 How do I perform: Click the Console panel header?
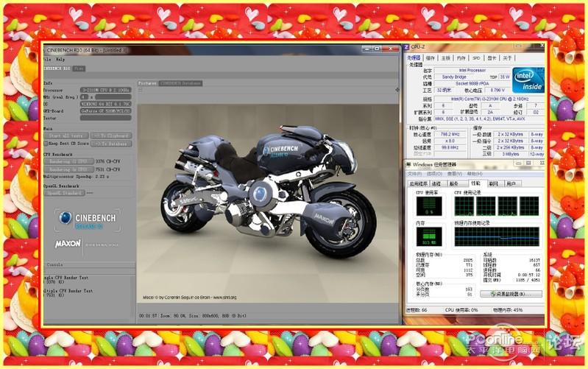click(89, 264)
